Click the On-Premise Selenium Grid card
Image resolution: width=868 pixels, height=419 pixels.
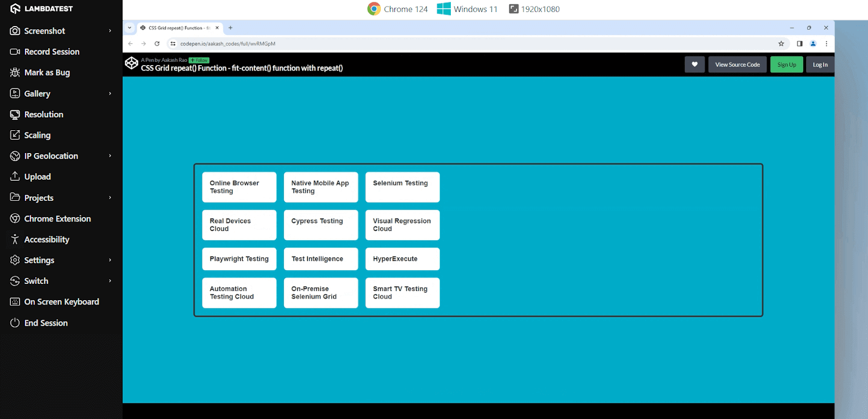[x=321, y=293]
